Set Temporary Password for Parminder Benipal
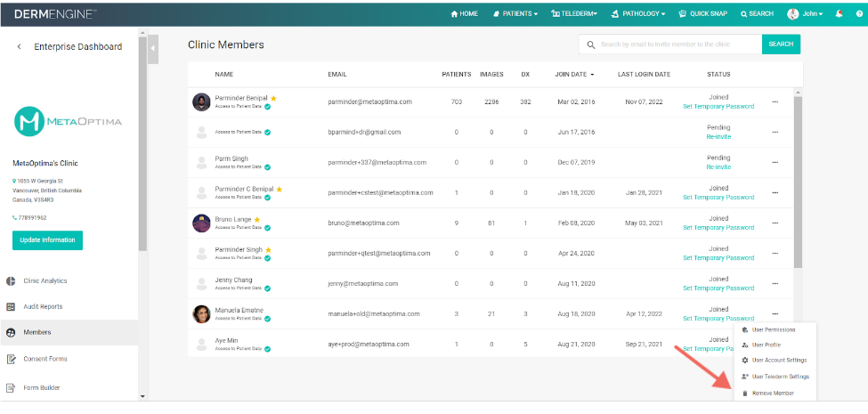Image resolution: width=868 pixels, height=414 pixels. pos(718,106)
